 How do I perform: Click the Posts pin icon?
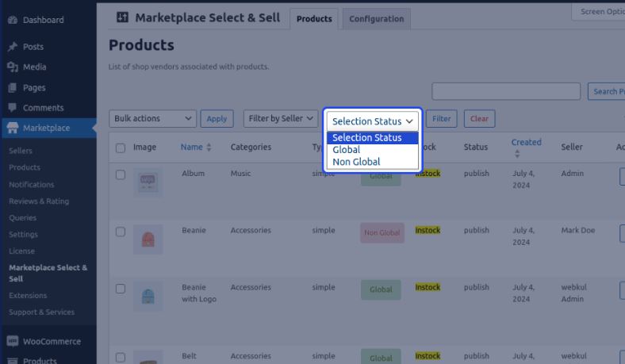coord(13,47)
